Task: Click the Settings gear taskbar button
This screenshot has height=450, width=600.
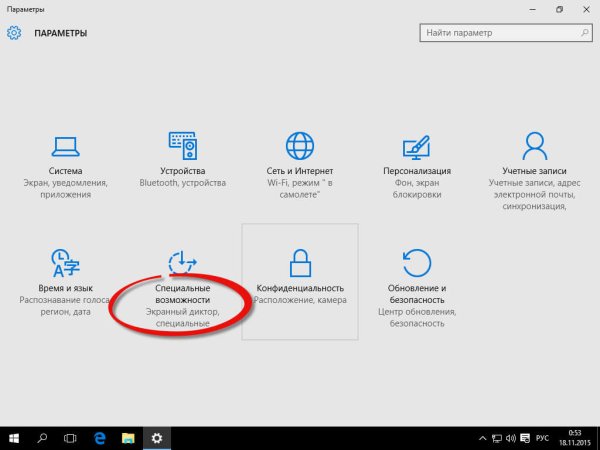Action: click(157, 438)
